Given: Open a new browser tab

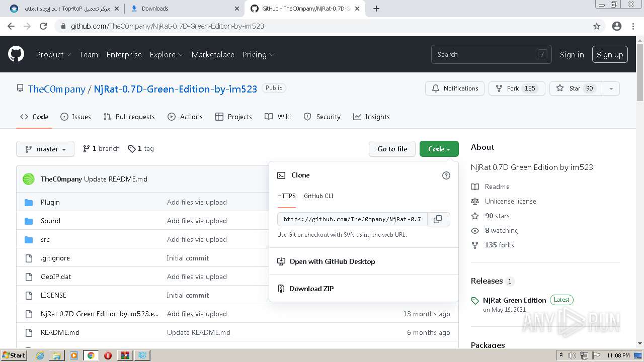Looking at the screenshot, I should [376, 9].
